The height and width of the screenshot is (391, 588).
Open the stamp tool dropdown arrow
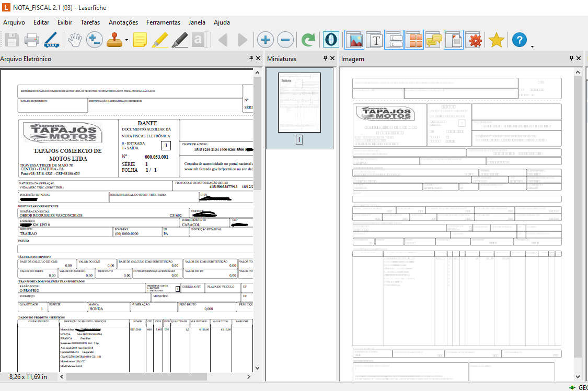(x=126, y=41)
